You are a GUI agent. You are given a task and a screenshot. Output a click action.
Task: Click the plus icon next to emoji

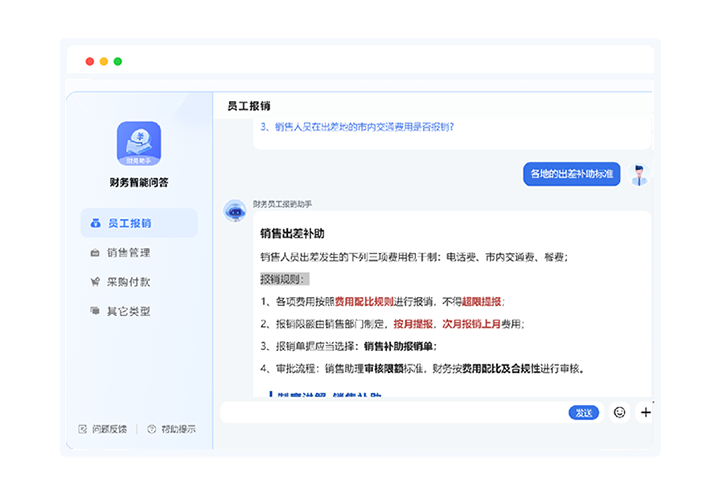coord(645,412)
